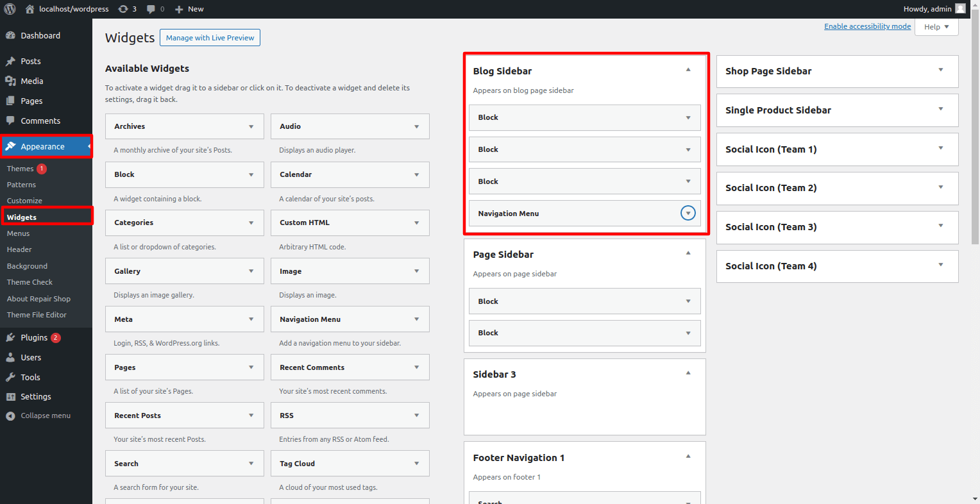Click the home icon beside localhost/wordpress
This screenshot has width=980, height=504.
pyautogui.click(x=30, y=9)
